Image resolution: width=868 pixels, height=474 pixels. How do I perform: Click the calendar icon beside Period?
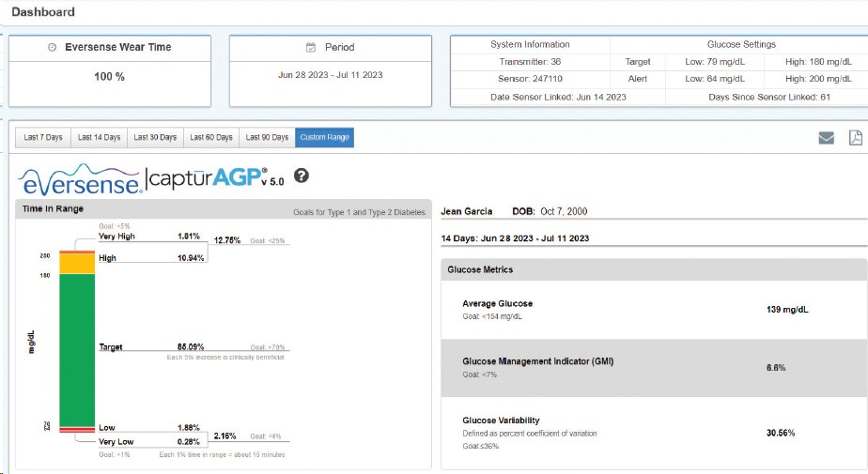click(x=311, y=47)
